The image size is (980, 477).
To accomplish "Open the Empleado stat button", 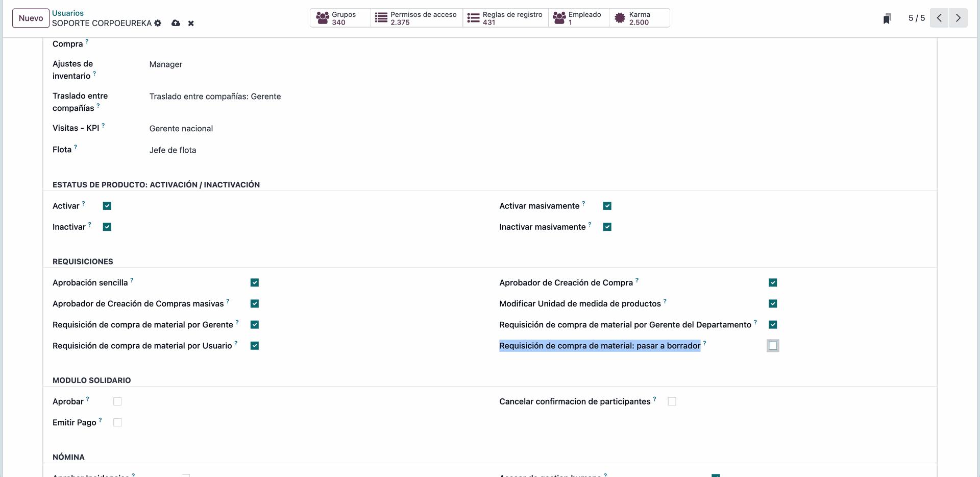I will point(578,18).
